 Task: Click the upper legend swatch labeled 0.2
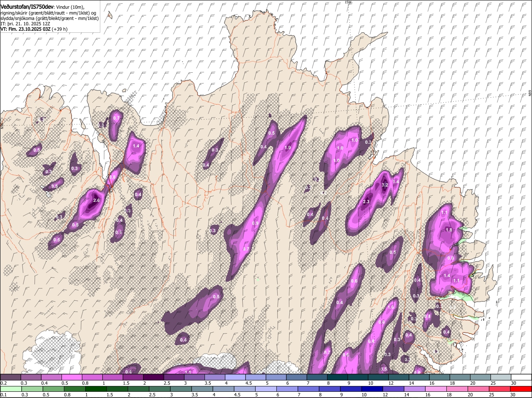click(10, 377)
